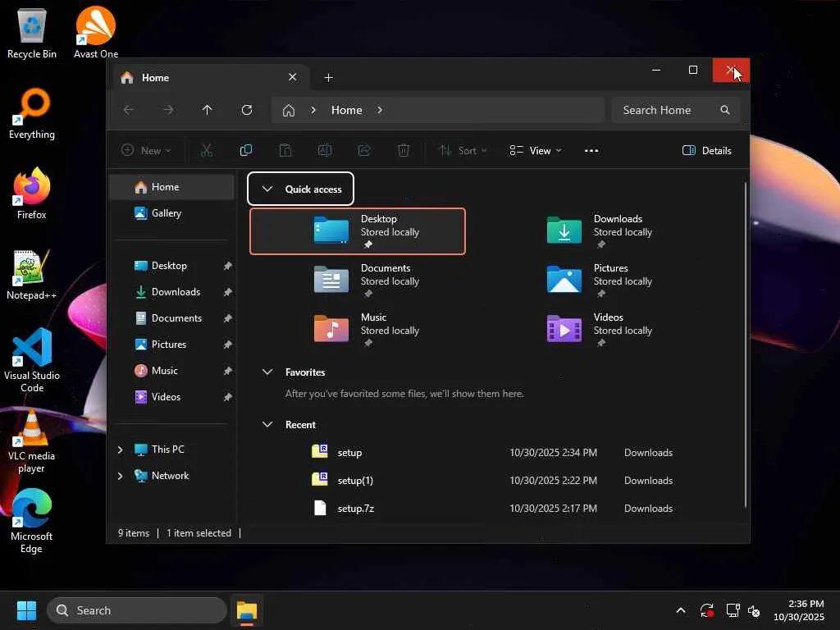The width and height of the screenshot is (840, 630).
Task: Unpin Desktop using its sidebar pin
Action: click(228, 266)
